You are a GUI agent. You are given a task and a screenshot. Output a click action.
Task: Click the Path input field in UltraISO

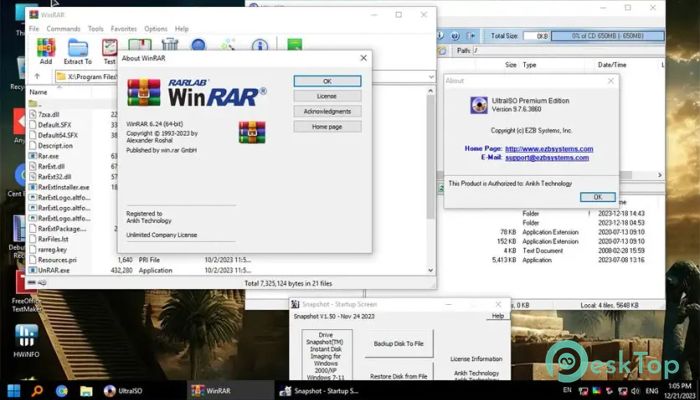(x=568, y=50)
